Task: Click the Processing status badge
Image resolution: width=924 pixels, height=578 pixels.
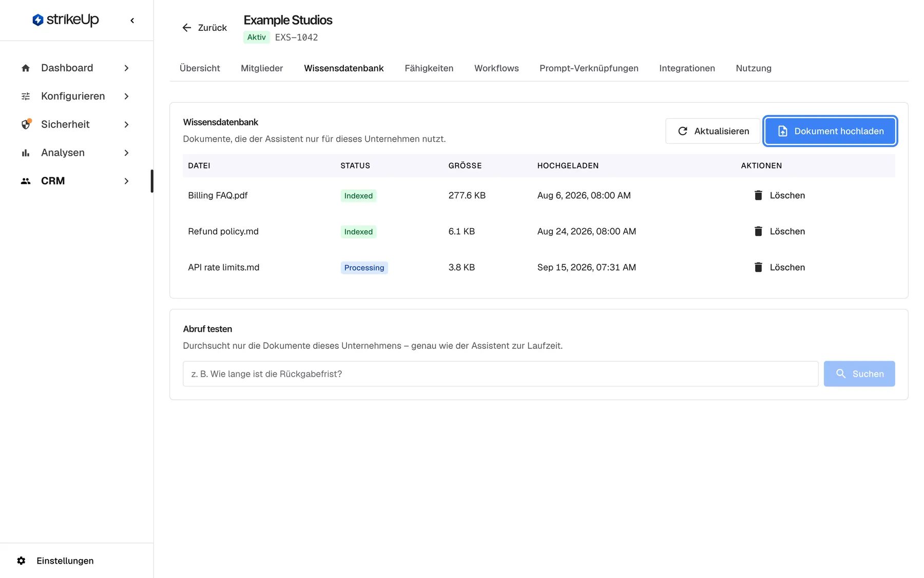Action: (364, 268)
